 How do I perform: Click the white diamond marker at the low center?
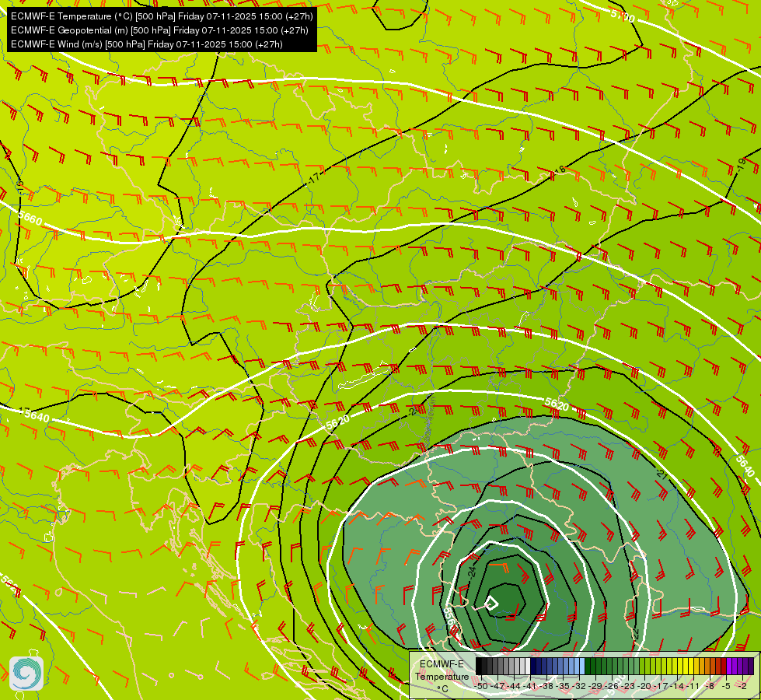coord(491,604)
